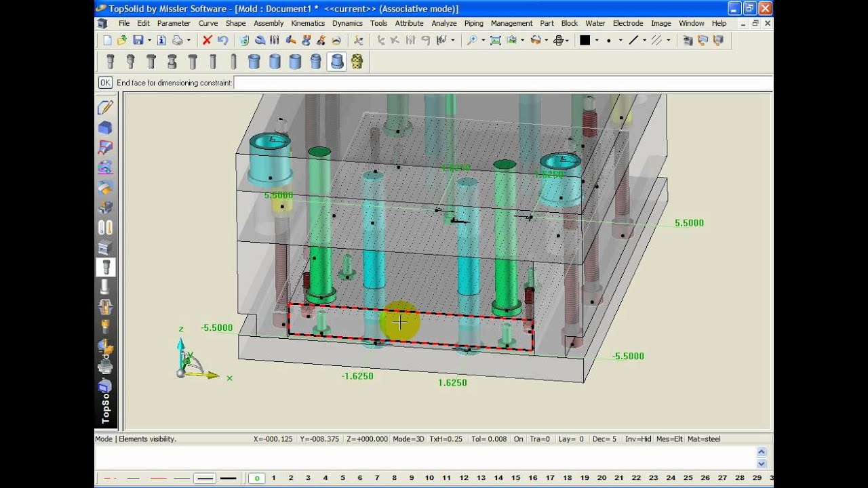Click the zoom-to-fit frame icon
868x488 pixels.
496,41
